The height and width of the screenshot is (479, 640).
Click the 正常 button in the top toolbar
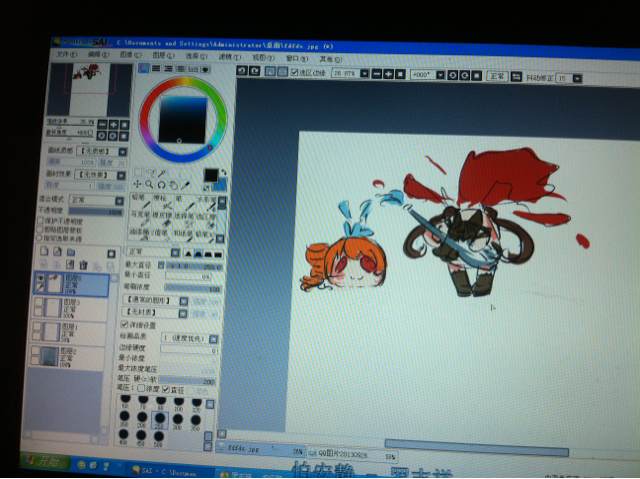click(497, 76)
